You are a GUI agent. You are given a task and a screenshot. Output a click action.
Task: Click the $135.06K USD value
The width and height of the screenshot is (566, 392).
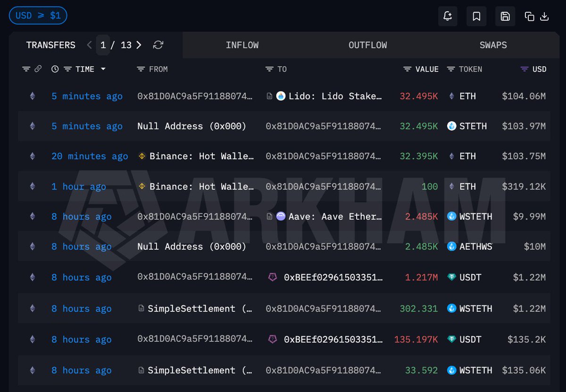[x=524, y=370]
